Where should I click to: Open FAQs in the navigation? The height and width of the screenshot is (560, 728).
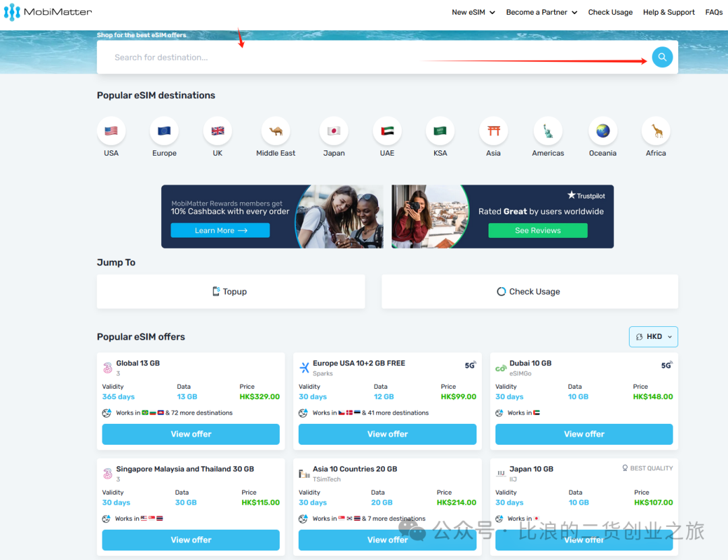click(714, 12)
